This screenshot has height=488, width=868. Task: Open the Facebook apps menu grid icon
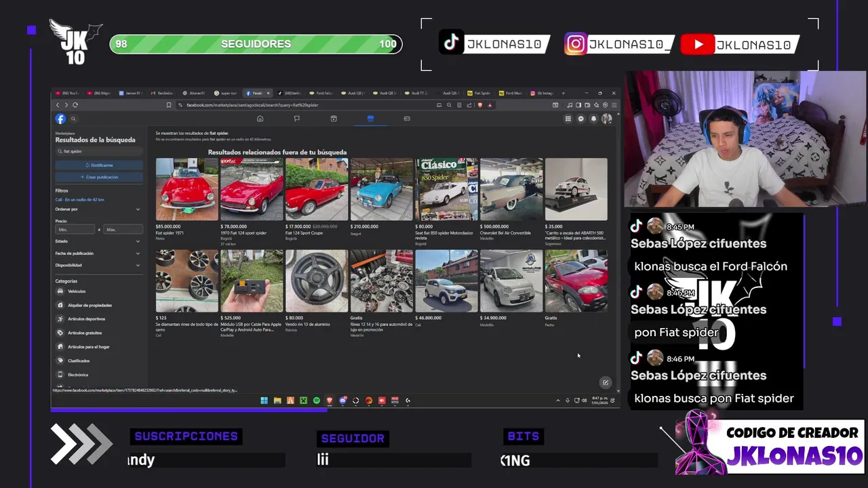pyautogui.click(x=568, y=119)
